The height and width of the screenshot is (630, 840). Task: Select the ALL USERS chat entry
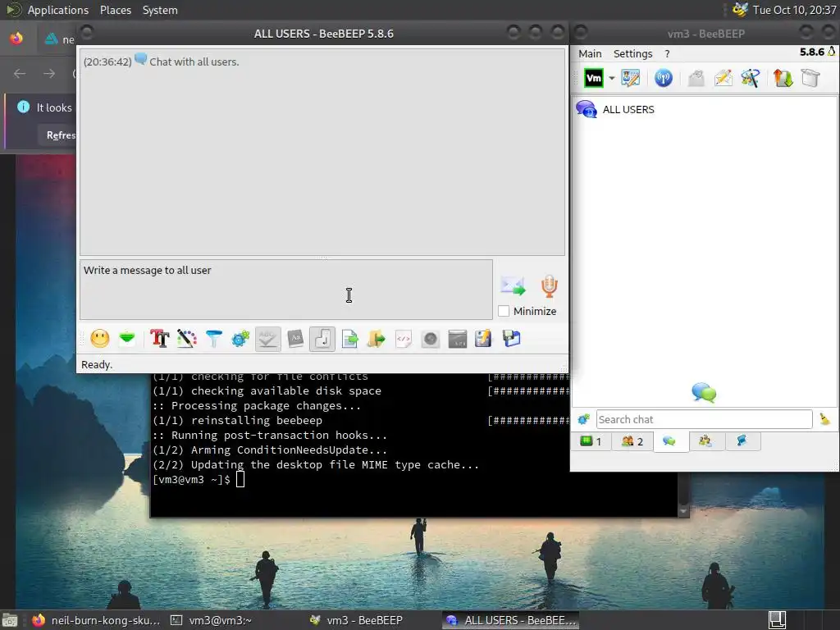[704, 109]
